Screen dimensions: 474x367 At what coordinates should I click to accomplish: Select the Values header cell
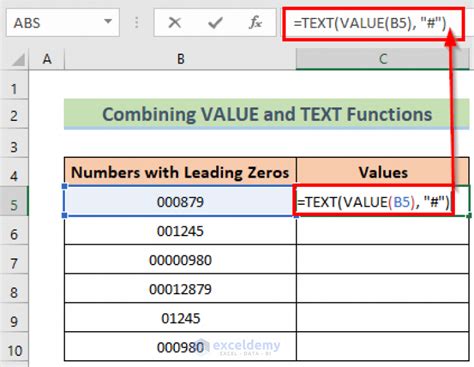(x=383, y=172)
